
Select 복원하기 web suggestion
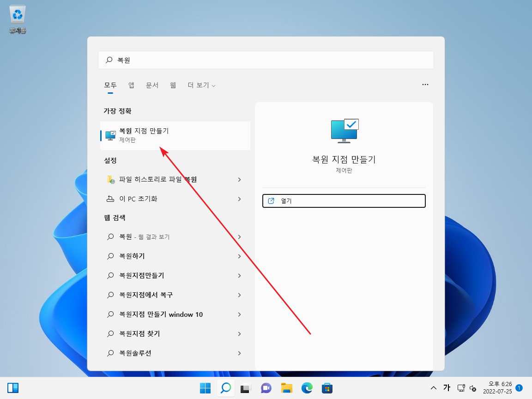(175, 256)
